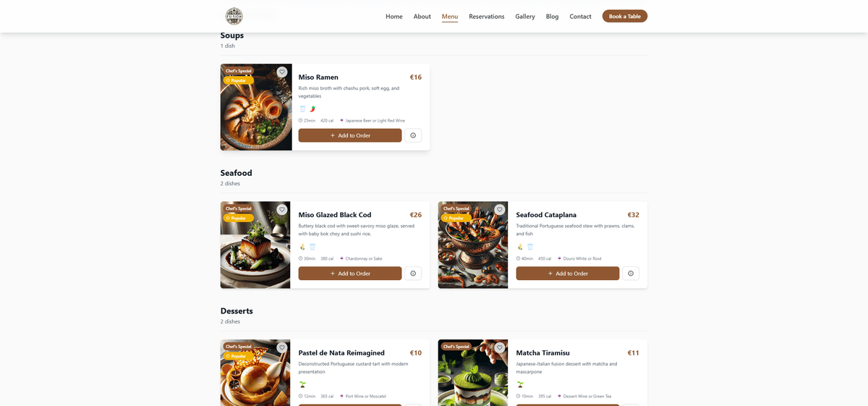Click the Fusion restaurant logo
868x406 pixels.
(x=234, y=16)
